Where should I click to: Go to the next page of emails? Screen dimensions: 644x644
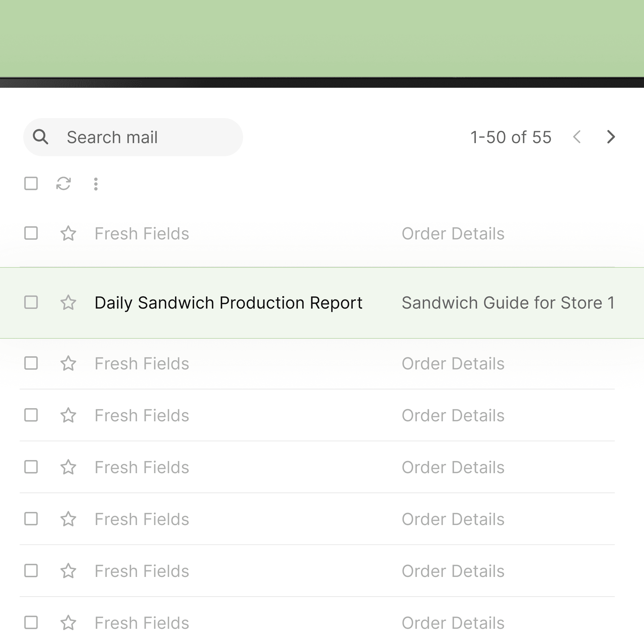pyautogui.click(x=610, y=137)
